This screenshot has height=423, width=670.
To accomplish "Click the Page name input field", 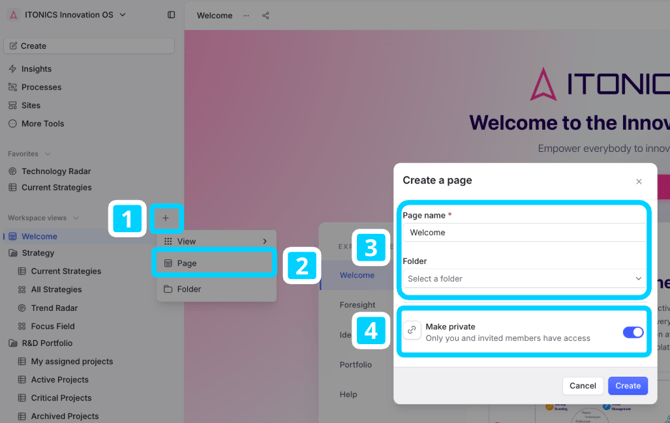I will pos(524,233).
